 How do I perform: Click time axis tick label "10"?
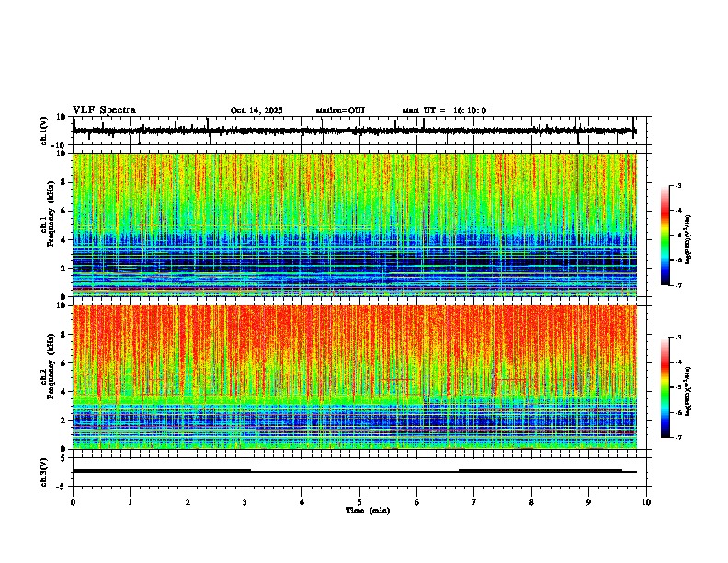(646, 502)
